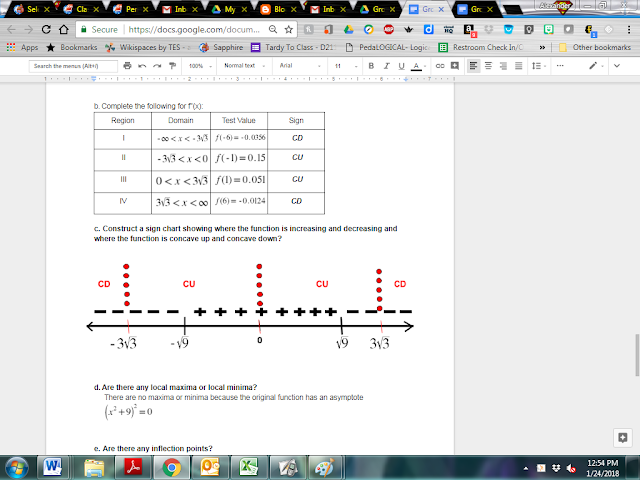Click the Search the menus field
Screen dimensions: 640x480
73,66
